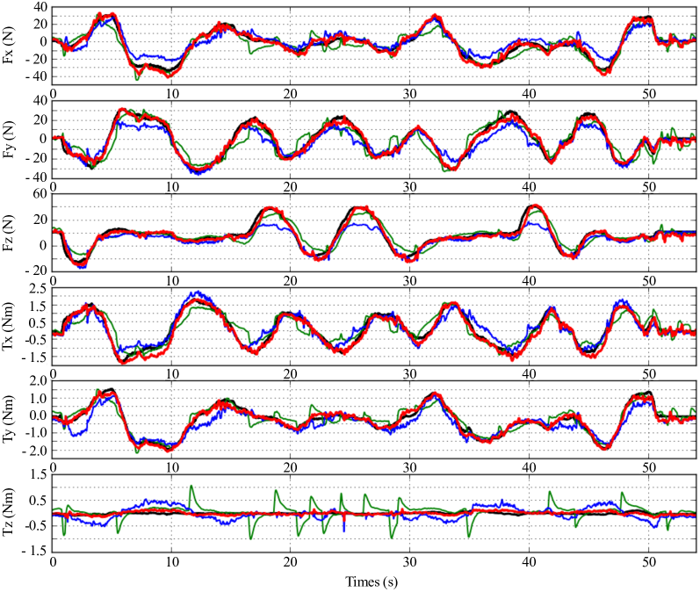Select the "-1.5" tick on Tz axis
Image resolution: width=700 pixels, height=592 pixels.
(34, 551)
